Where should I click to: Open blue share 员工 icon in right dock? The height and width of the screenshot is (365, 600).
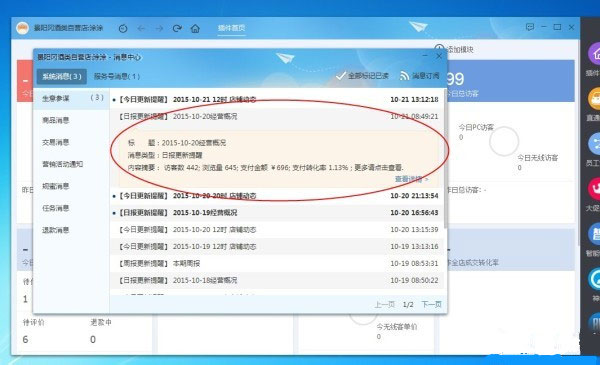point(594,144)
